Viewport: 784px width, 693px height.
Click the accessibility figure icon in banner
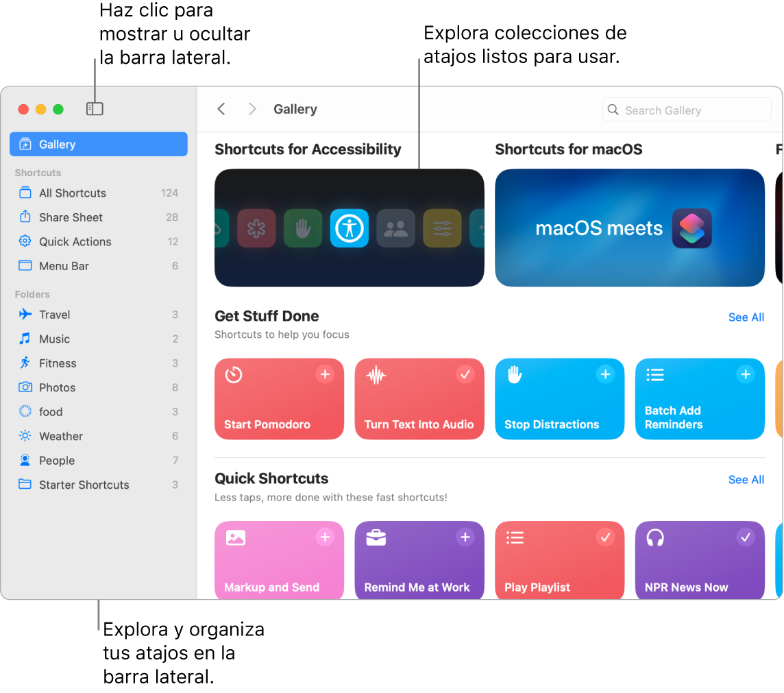pyautogui.click(x=349, y=228)
